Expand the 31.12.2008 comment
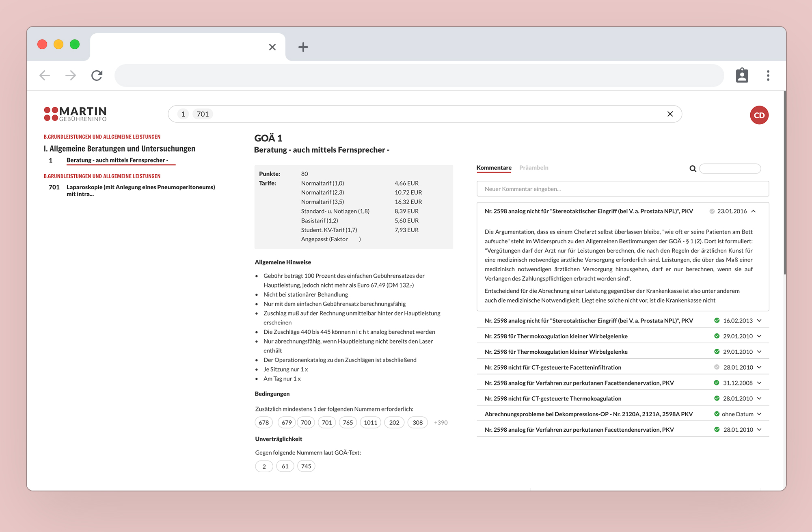Image resolution: width=812 pixels, height=532 pixels. point(759,383)
